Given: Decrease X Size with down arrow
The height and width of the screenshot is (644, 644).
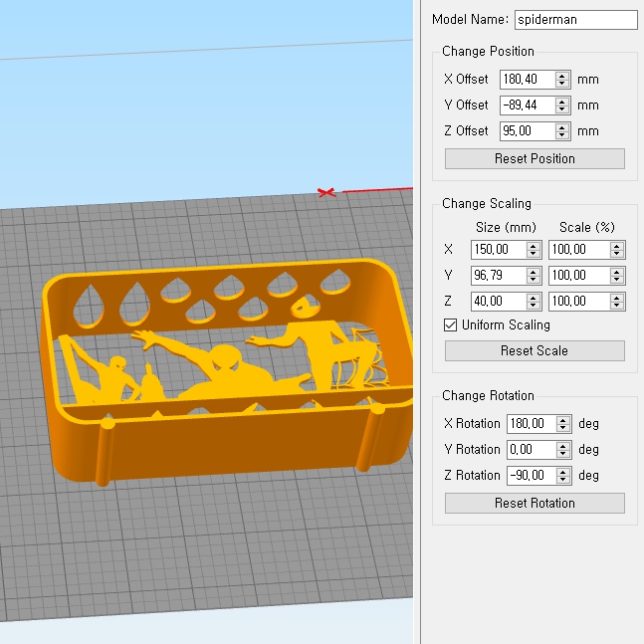Looking at the screenshot, I should 534,254.
